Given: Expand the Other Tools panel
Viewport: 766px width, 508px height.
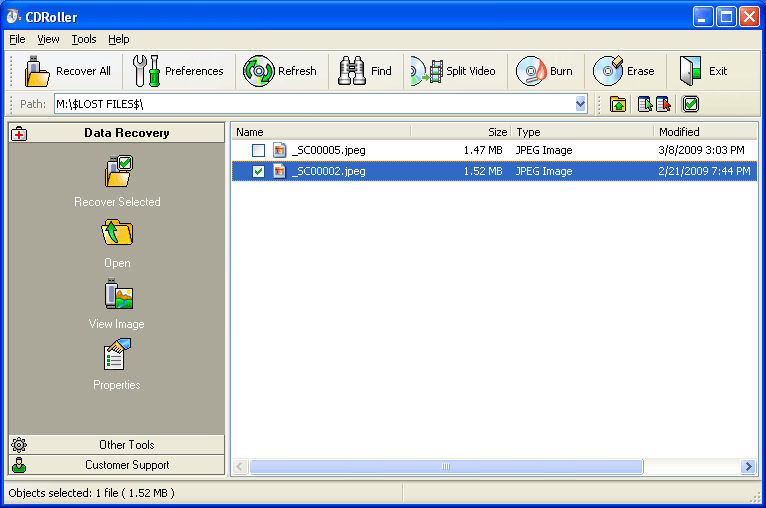Looking at the screenshot, I should (117, 445).
